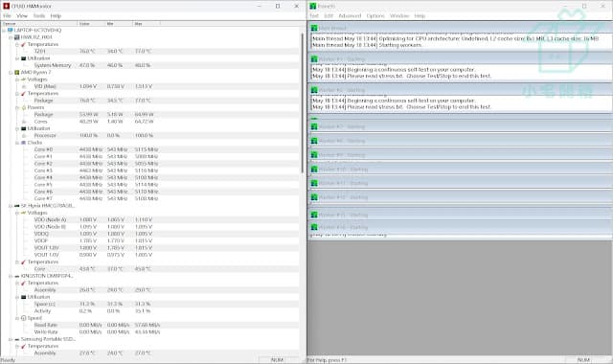Open HWMonitor View menu
This screenshot has height=364, width=613.
click(x=22, y=16)
